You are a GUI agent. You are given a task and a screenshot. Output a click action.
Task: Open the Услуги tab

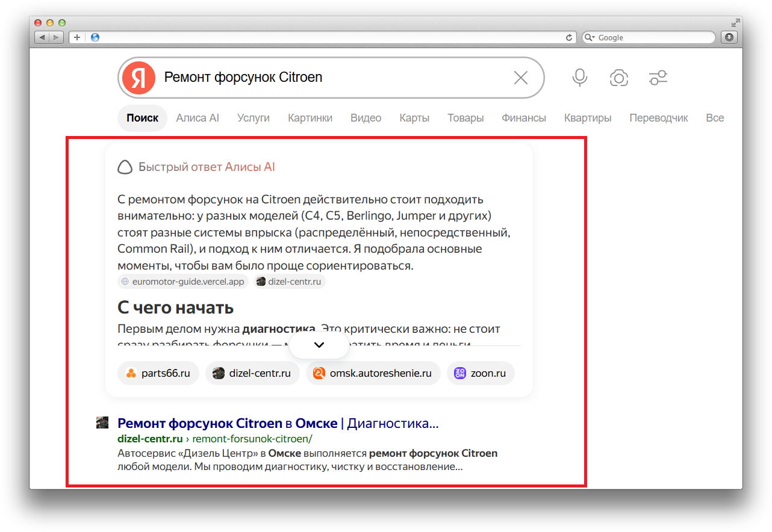coord(254,118)
